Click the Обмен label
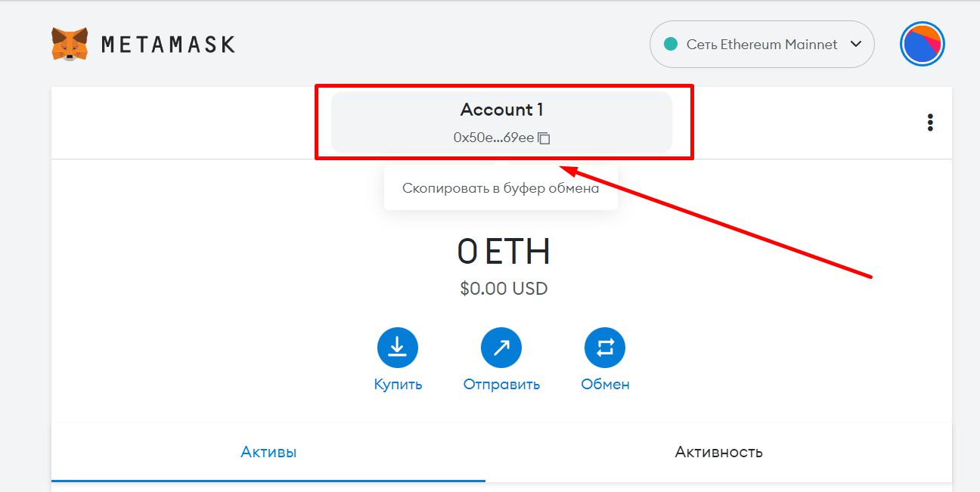 605,384
